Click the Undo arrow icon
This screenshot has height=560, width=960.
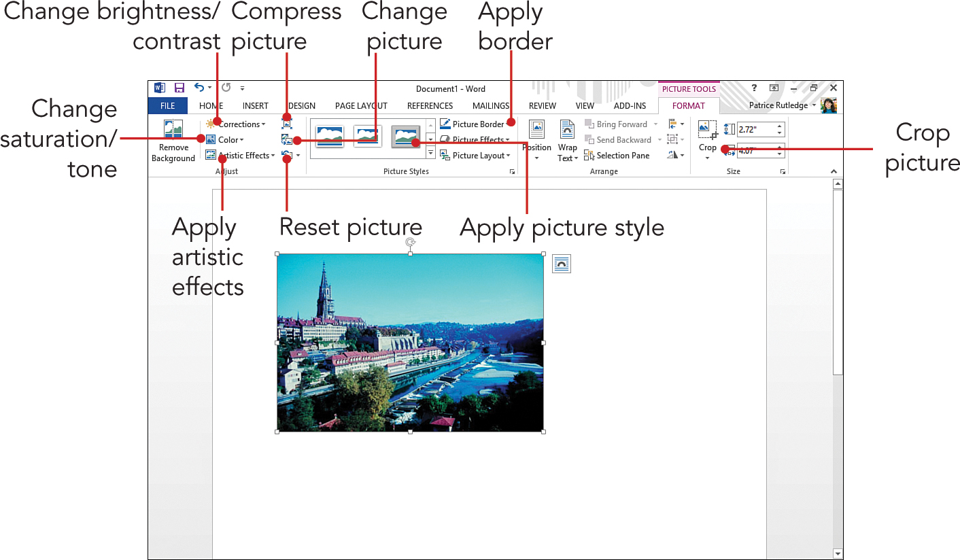point(199,88)
